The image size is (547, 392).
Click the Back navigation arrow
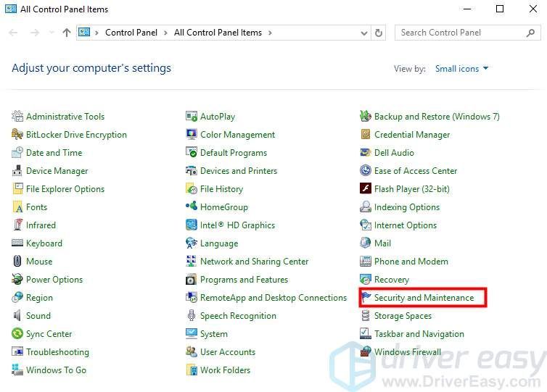[13, 33]
